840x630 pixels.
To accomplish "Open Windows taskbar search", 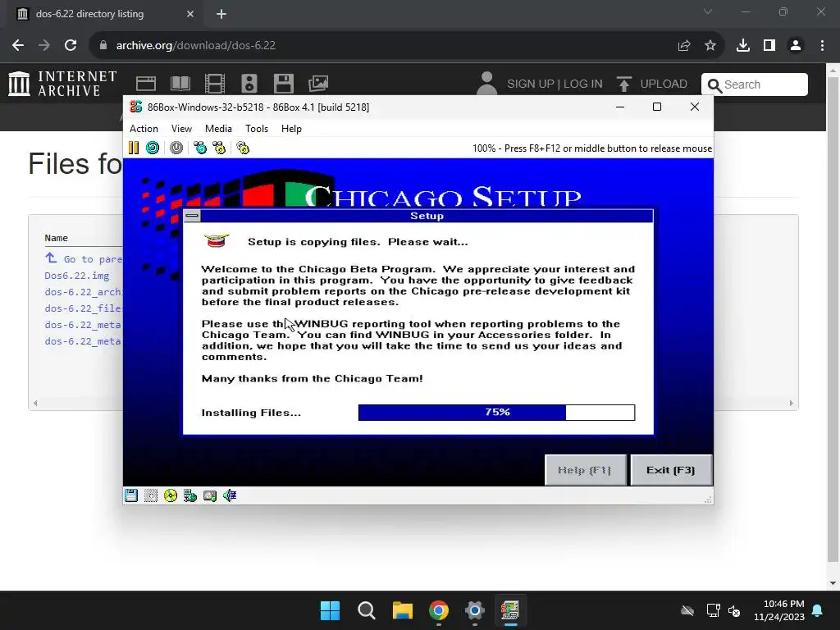I will 367,610.
